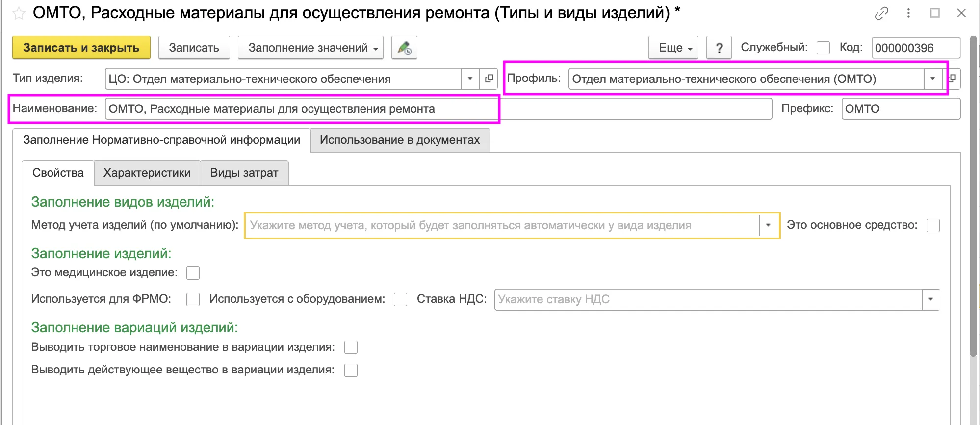Add form to favorites with star icon
The width and height of the screenshot is (980, 425).
pos(19,13)
